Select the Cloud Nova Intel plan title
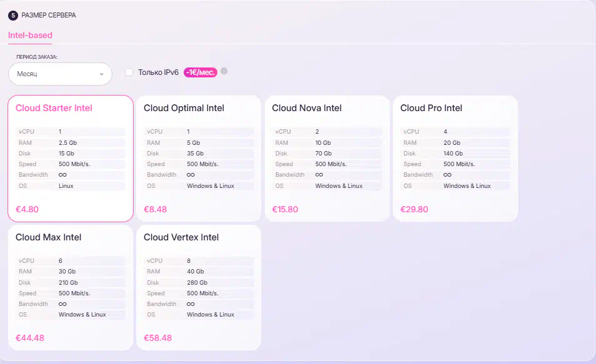Viewport: 596px width, 364px height. 307,108
